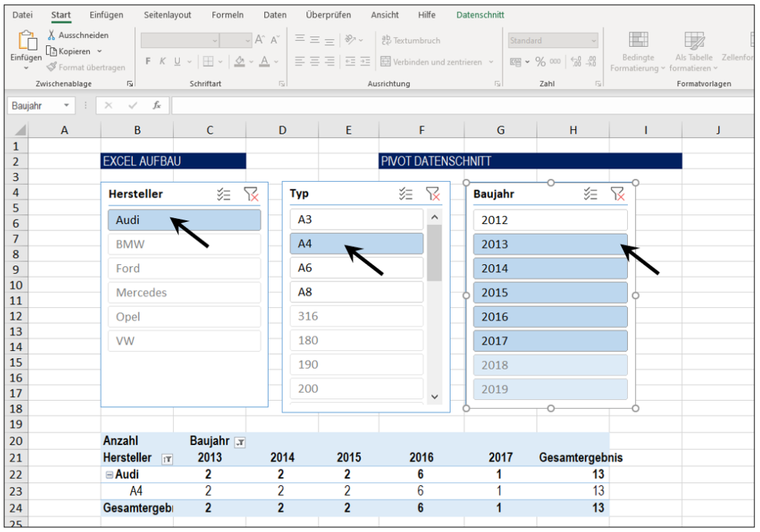Viewport: 760px width, 532px height.
Task: Open the Einfügen ribbon tab
Action: (x=106, y=15)
